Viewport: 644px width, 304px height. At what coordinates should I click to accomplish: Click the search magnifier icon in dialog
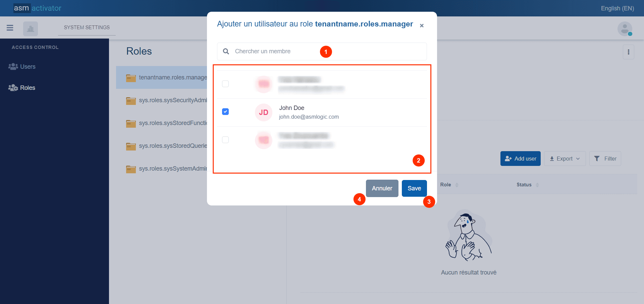pos(226,51)
